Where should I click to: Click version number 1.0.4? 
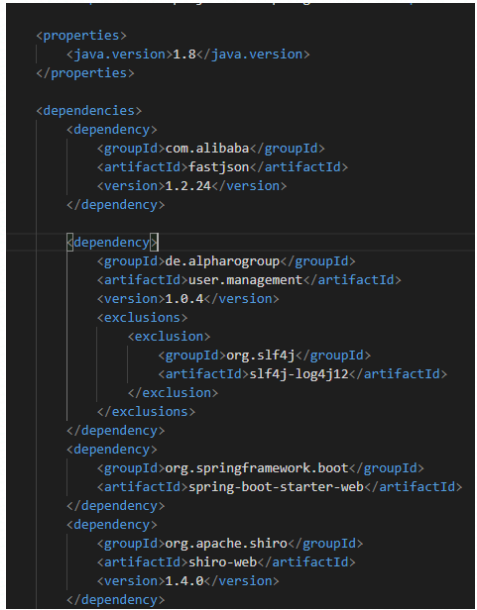(184, 299)
